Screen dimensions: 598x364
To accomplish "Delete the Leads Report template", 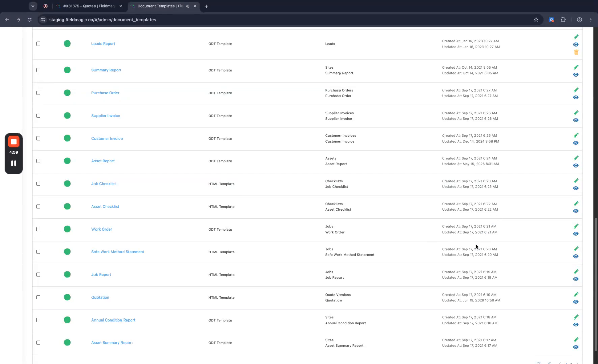I will point(576,52).
